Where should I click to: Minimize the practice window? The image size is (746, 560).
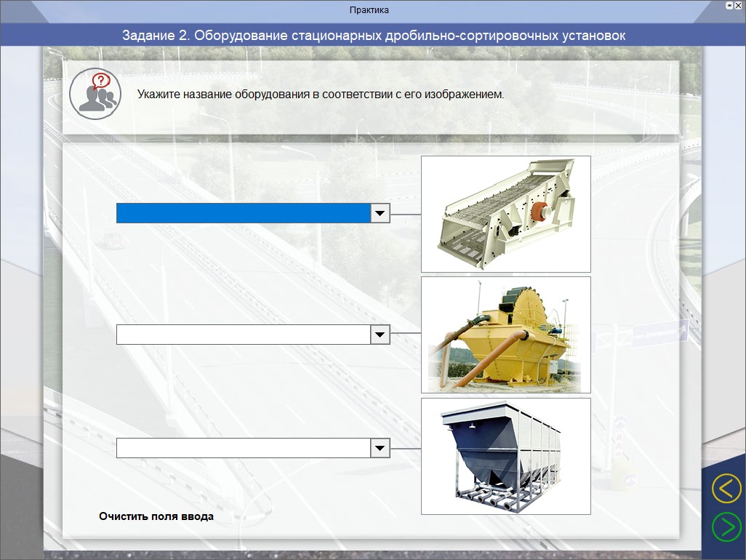729,5
